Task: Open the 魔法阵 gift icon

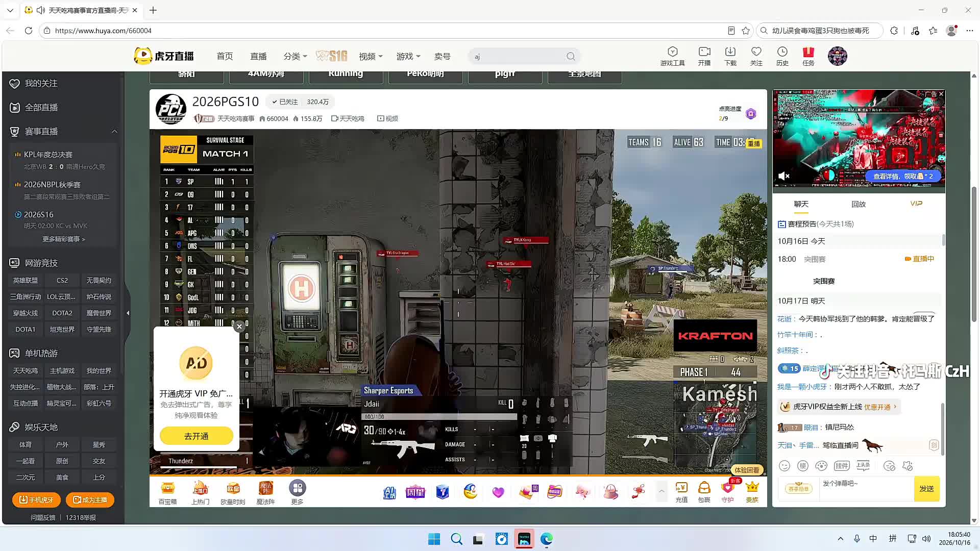Action: [265, 493]
